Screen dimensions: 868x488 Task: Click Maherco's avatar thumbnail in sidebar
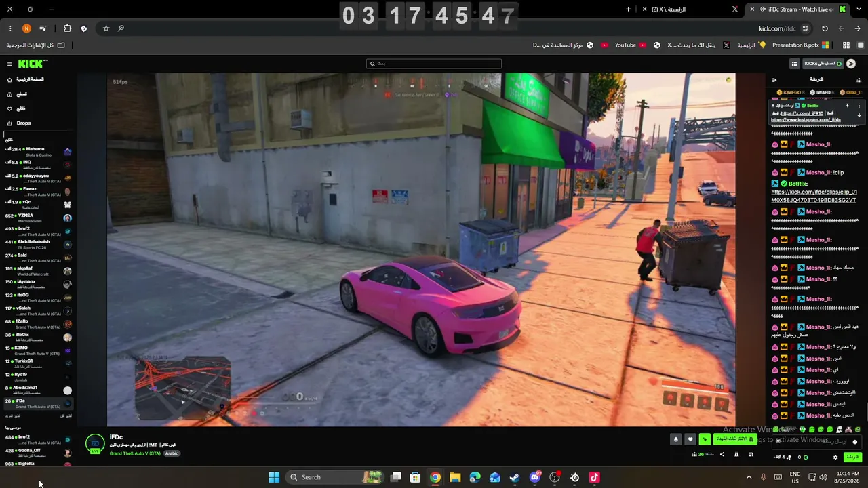pyautogui.click(x=67, y=152)
